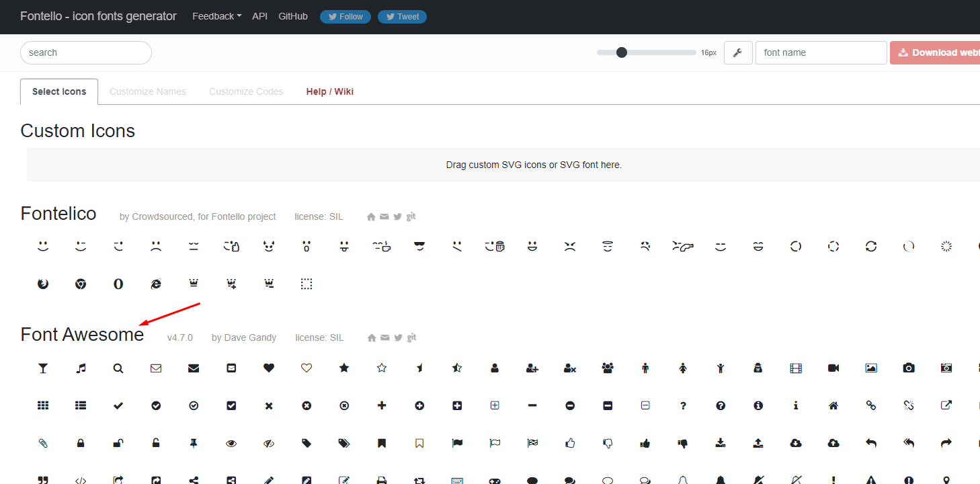Select the solid heart icon
The width and height of the screenshot is (980, 484).
(x=269, y=368)
